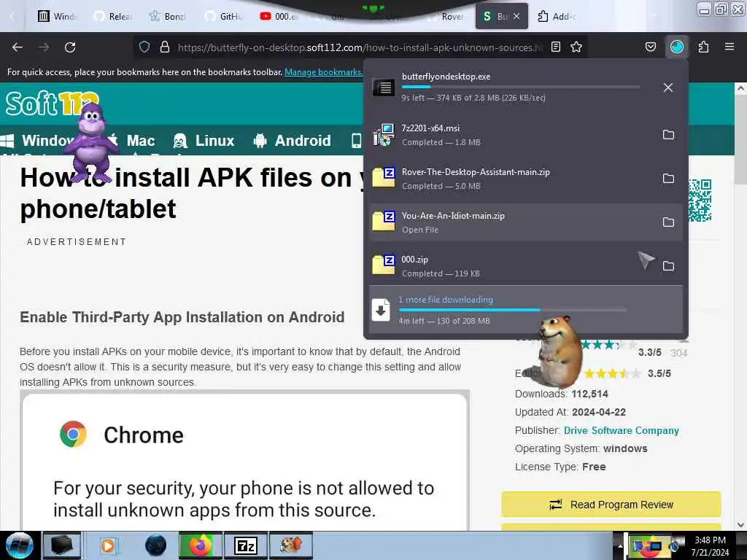Click the QR code image

(x=700, y=200)
